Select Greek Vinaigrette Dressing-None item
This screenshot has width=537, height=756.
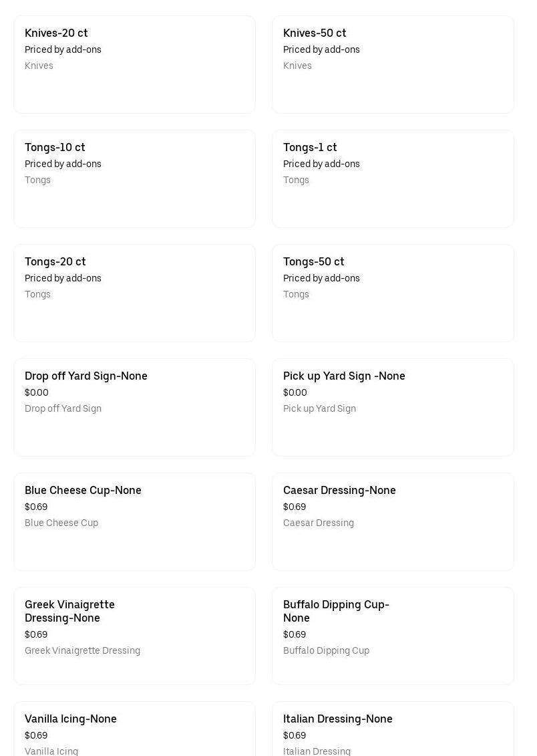tap(134, 636)
